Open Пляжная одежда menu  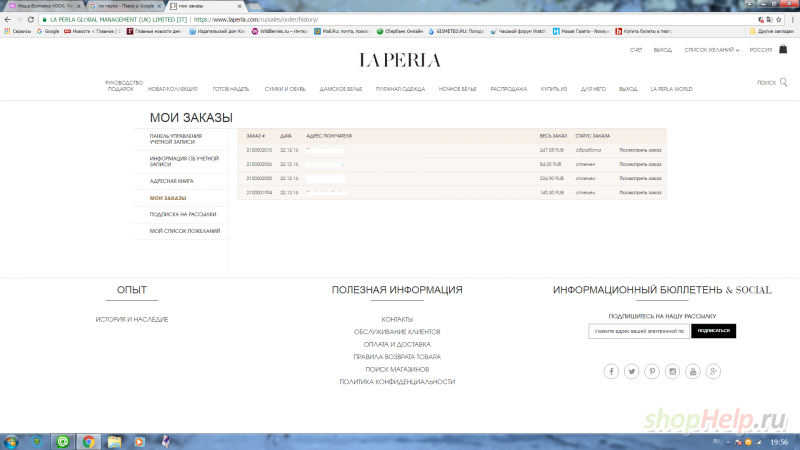[400, 89]
